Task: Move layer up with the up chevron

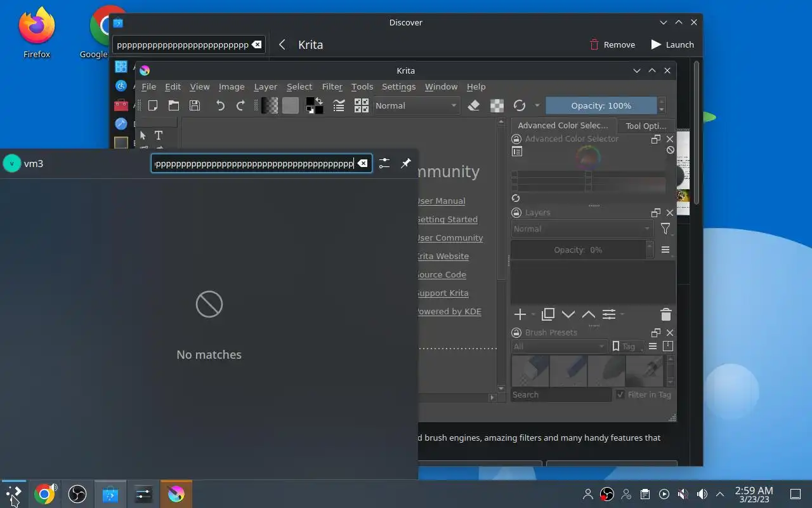Action: coord(589,314)
